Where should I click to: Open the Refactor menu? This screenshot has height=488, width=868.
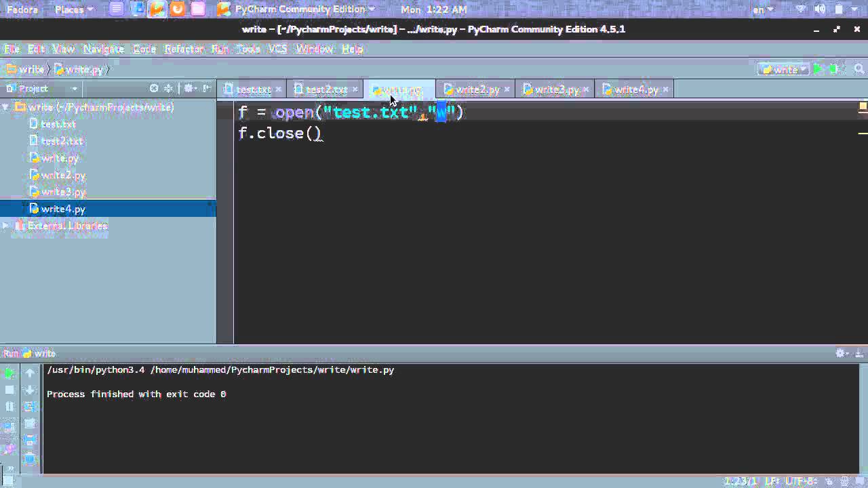coord(184,49)
